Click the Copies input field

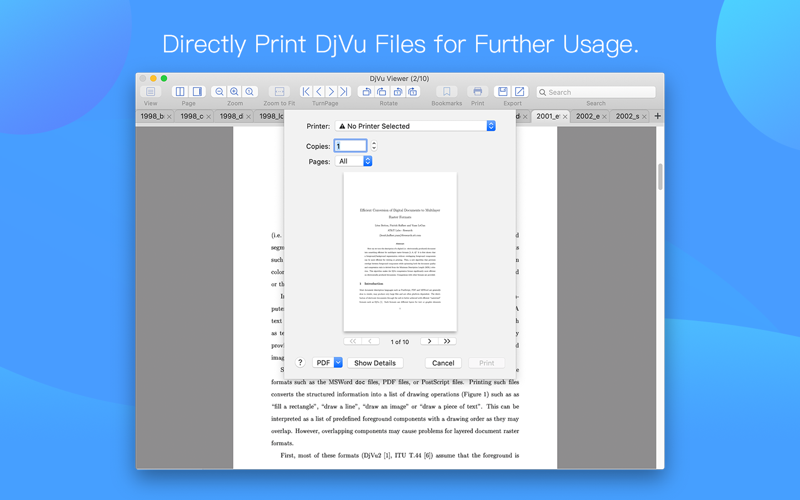351,146
